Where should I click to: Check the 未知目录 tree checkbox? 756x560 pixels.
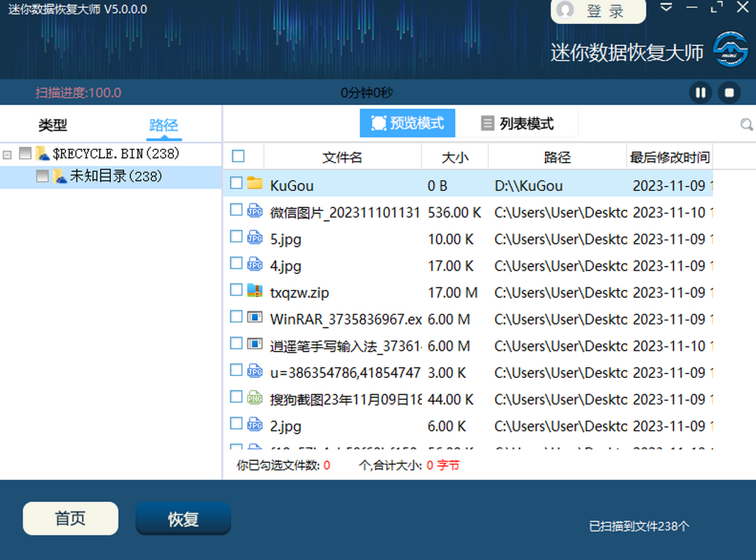tap(42, 176)
